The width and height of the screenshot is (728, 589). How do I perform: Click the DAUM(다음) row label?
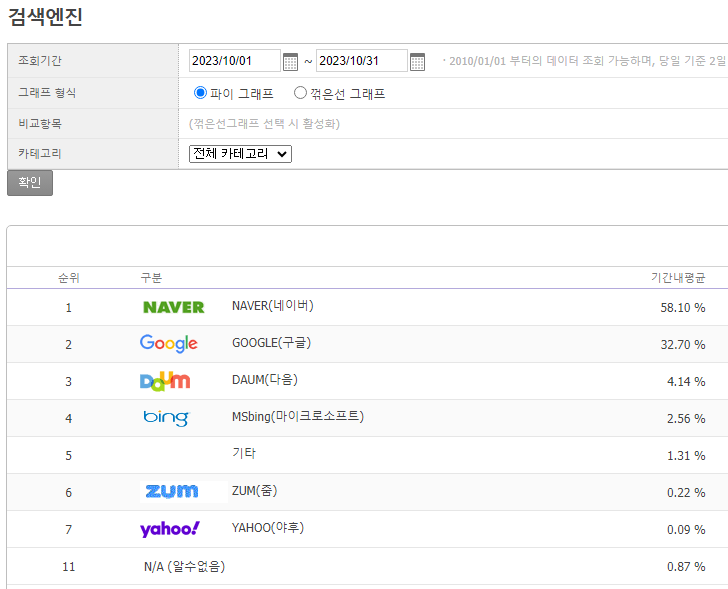pos(265,380)
